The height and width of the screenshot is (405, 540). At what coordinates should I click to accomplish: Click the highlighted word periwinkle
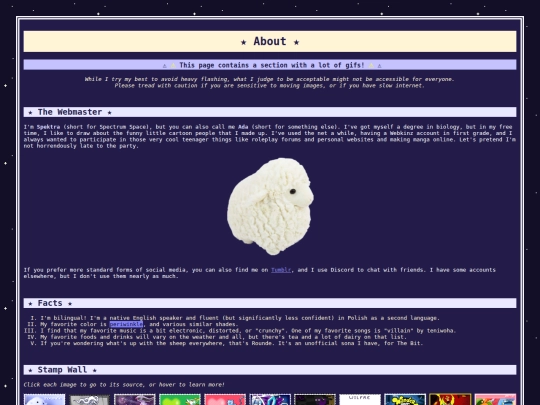[126, 324]
